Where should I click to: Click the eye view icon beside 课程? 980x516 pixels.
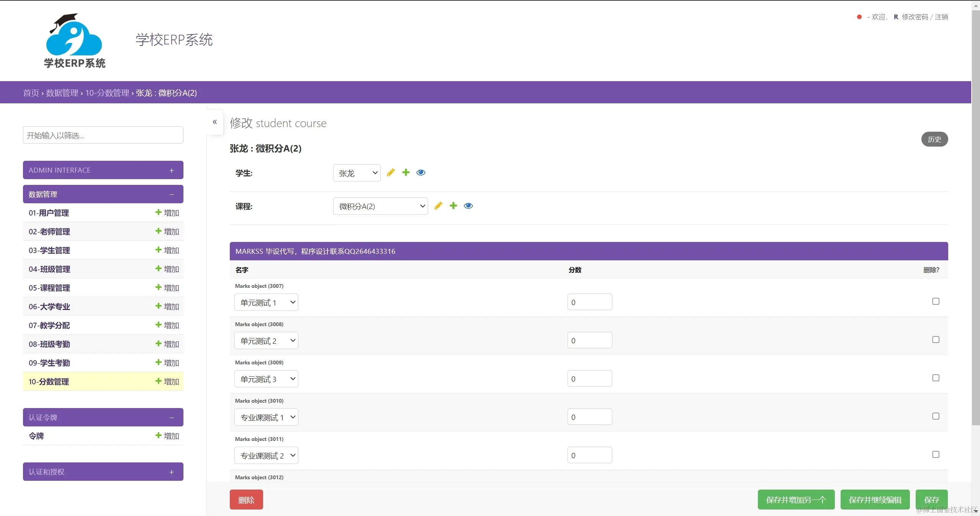[468, 206]
